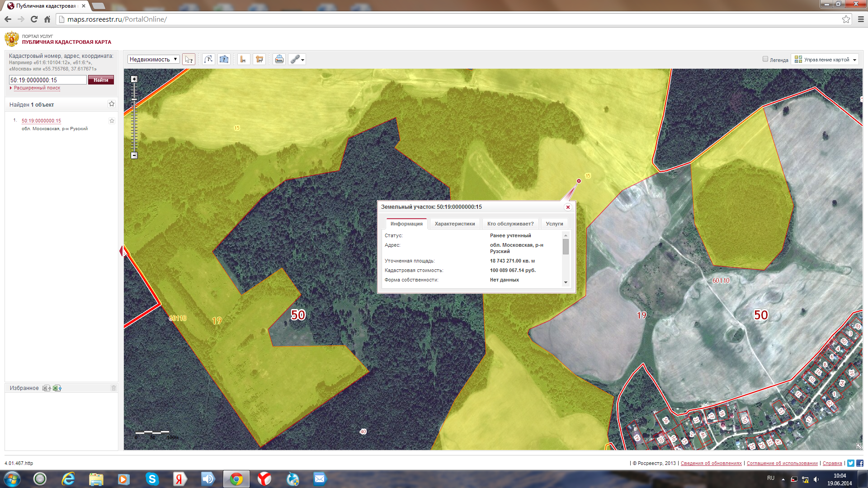Open search result link 50:19:0000000:15

41,121
